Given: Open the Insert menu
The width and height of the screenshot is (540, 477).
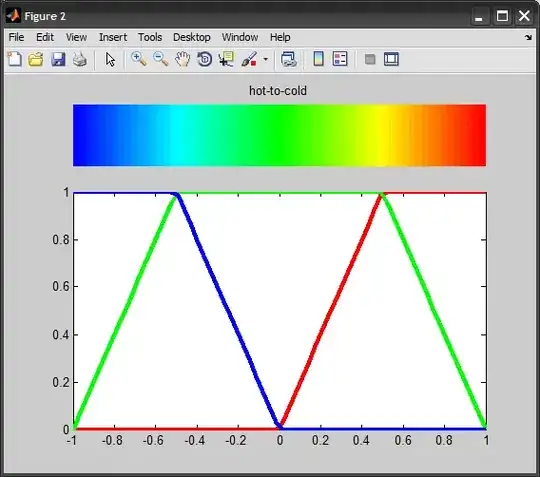Looking at the screenshot, I should point(113,37).
